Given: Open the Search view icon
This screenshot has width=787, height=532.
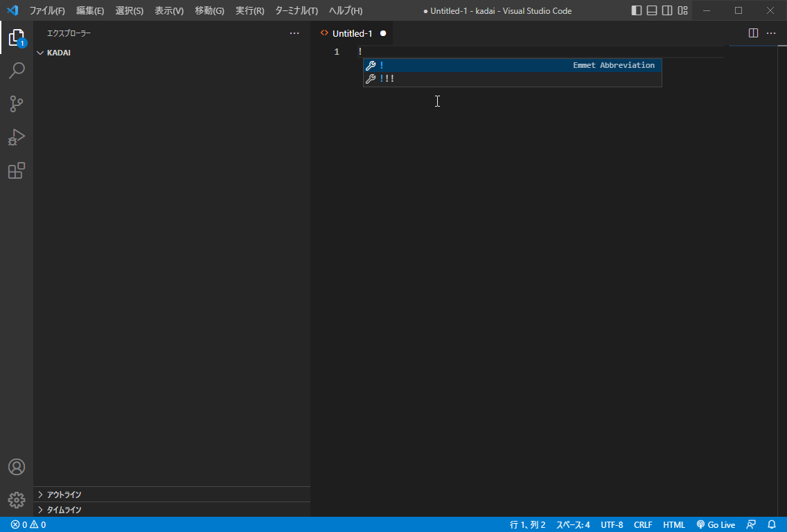Looking at the screenshot, I should click(17, 71).
